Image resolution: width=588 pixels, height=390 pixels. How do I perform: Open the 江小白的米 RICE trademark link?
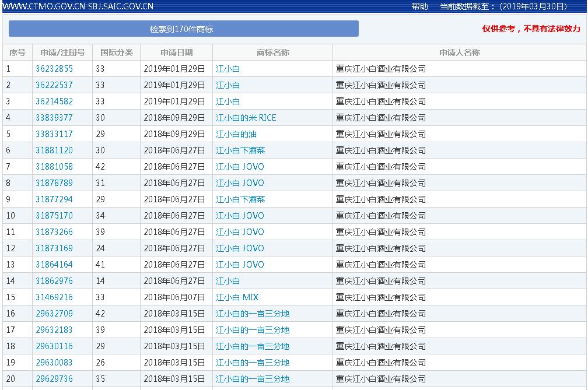click(246, 118)
